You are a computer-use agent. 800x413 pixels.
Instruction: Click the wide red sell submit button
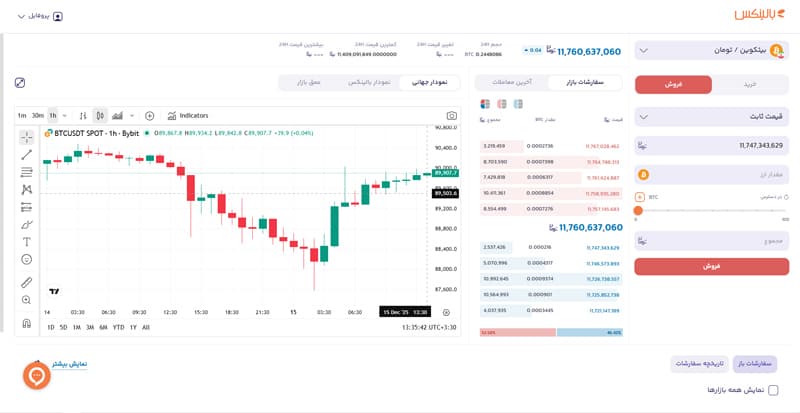(x=712, y=266)
